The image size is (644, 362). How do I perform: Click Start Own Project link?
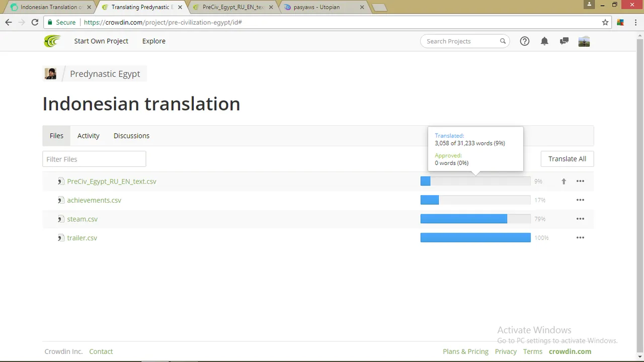coord(101,41)
